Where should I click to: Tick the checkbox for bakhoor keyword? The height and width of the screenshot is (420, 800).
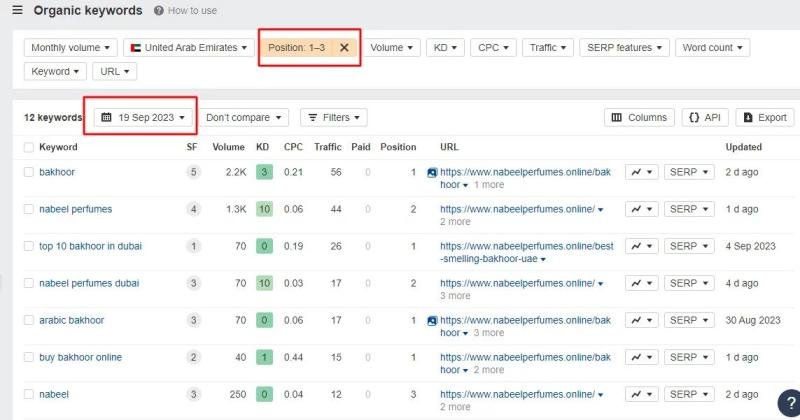coord(28,172)
